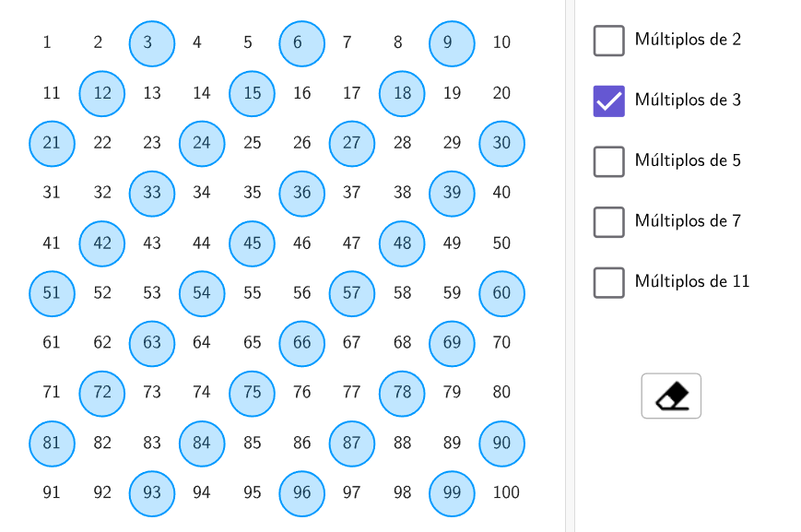Toggle the Múltiplos de 11 checkbox
Viewport: 801px width, 532px height.
coord(609,282)
